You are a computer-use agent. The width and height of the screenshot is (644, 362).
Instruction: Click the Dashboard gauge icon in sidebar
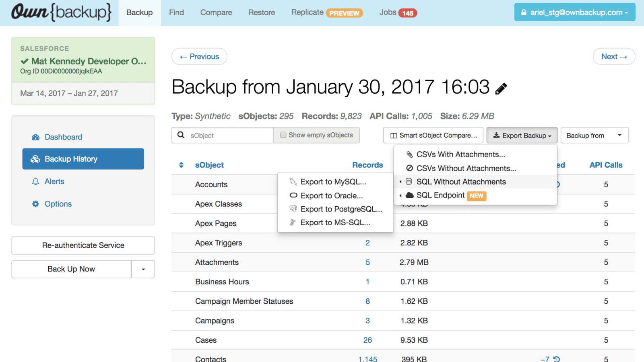coord(35,137)
